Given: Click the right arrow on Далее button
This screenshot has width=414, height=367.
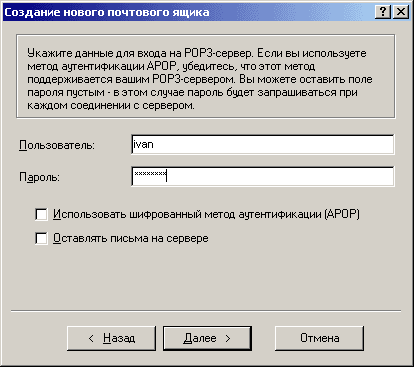Looking at the screenshot, I should coord(228,339).
